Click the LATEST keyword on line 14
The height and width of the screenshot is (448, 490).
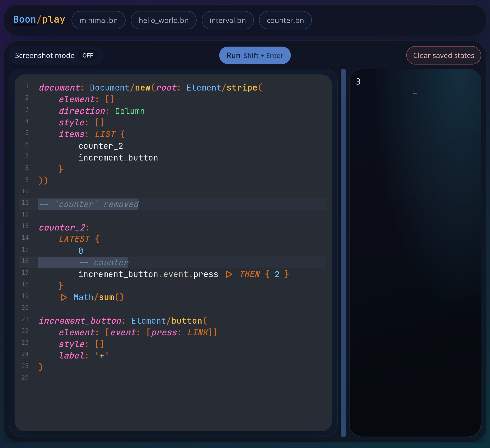coord(74,239)
